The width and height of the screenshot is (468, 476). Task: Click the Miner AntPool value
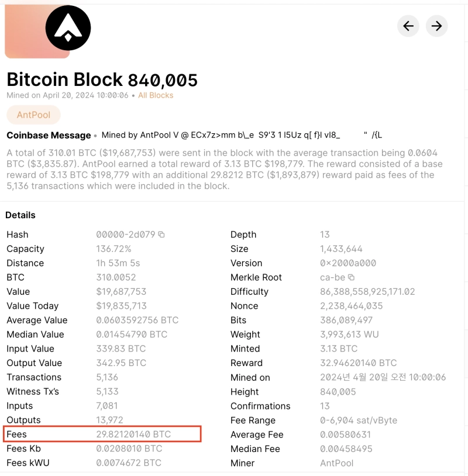(336, 463)
